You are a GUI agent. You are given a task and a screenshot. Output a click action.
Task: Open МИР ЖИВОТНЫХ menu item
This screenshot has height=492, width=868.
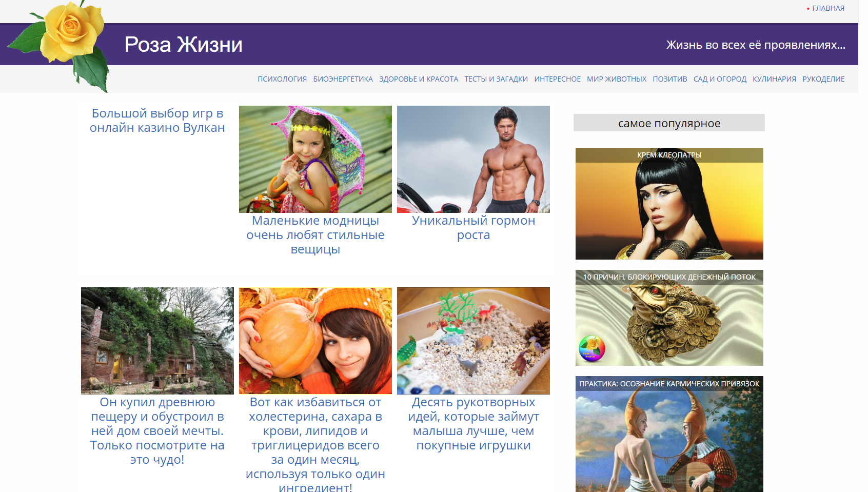click(617, 79)
